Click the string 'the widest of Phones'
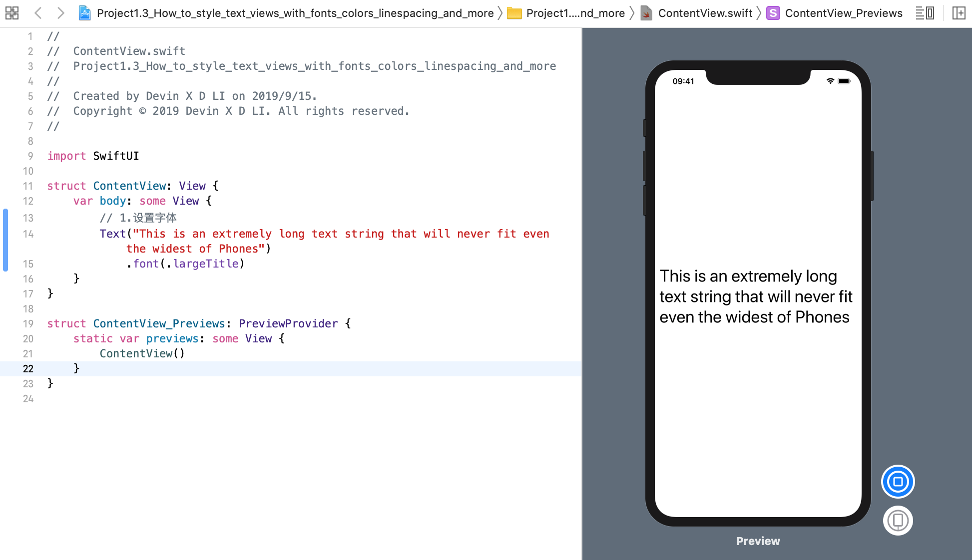Image resolution: width=972 pixels, height=560 pixels. 195,249
